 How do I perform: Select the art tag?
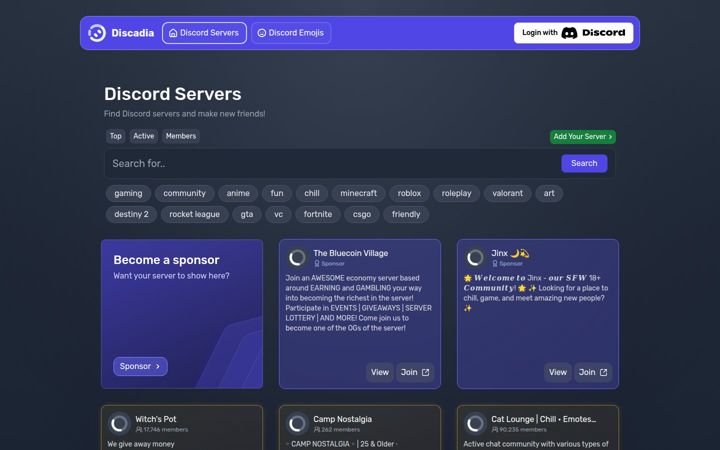point(549,193)
